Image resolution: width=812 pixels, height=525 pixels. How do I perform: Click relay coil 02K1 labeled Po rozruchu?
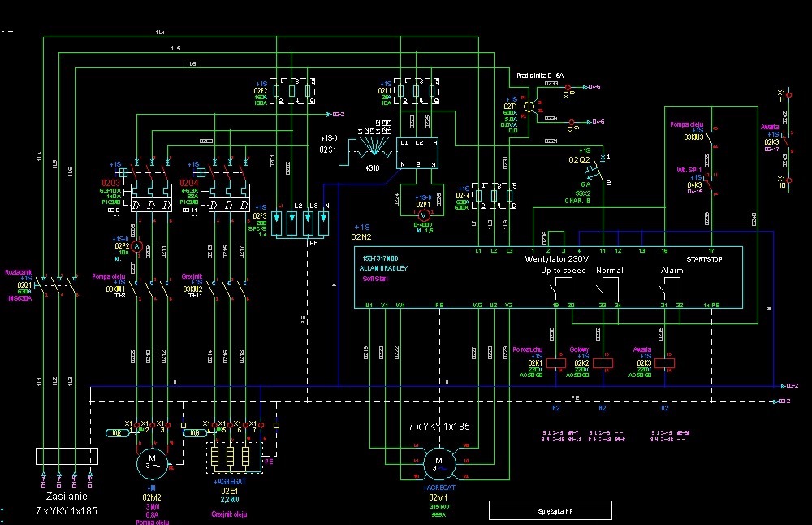555,363
